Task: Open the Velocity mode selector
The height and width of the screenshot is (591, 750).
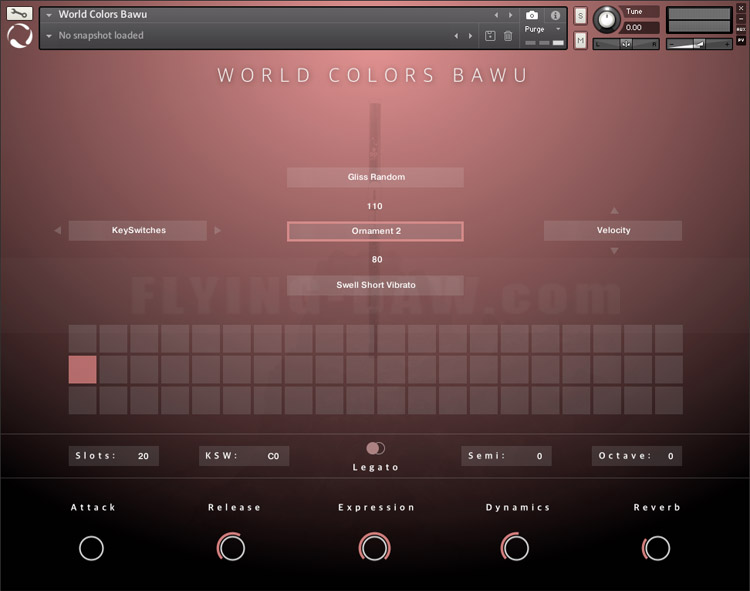Action: 613,230
